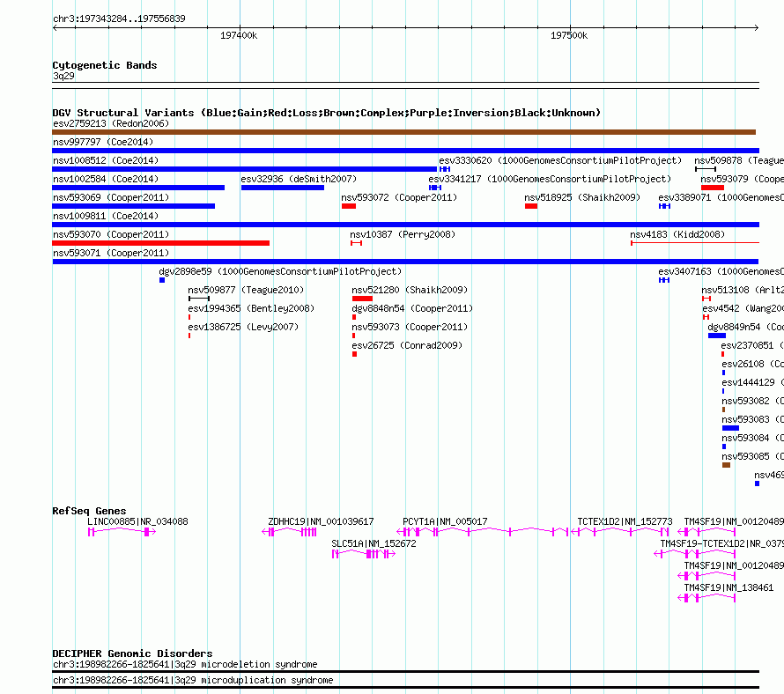
Task: Click the esv1386725 (Levy2007) label
Action: 243,327
